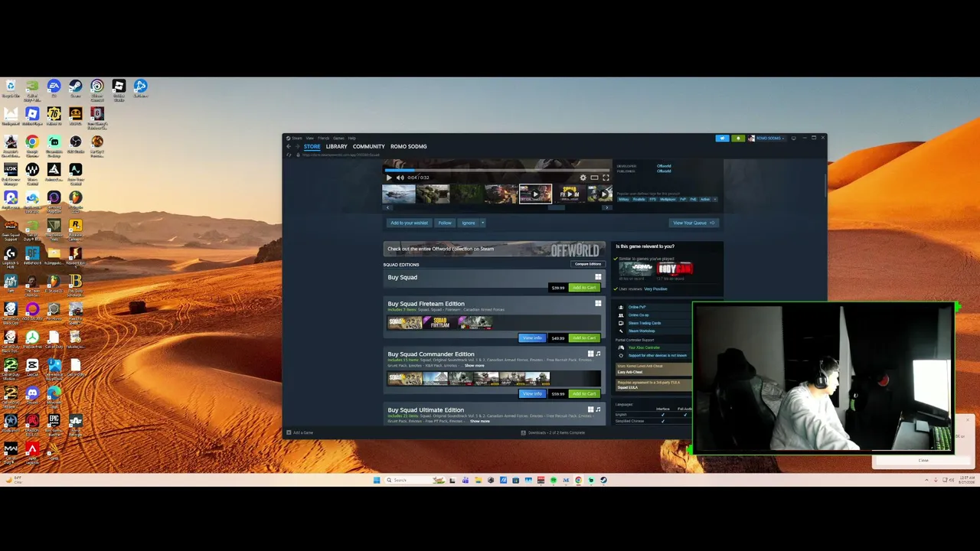Open the Logitech G HUB desktop icon
This screenshot has width=980, height=551.
11,256
